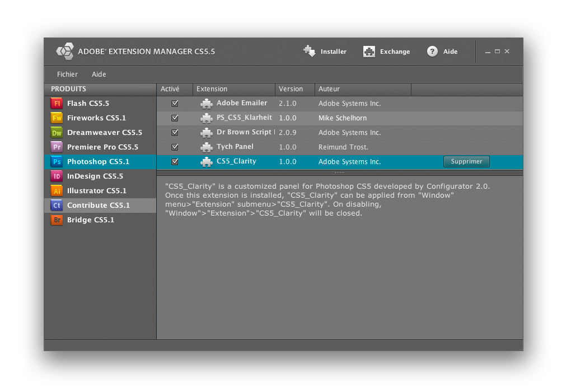
Task: Click author Mike Schelhorn
Action: (x=343, y=118)
